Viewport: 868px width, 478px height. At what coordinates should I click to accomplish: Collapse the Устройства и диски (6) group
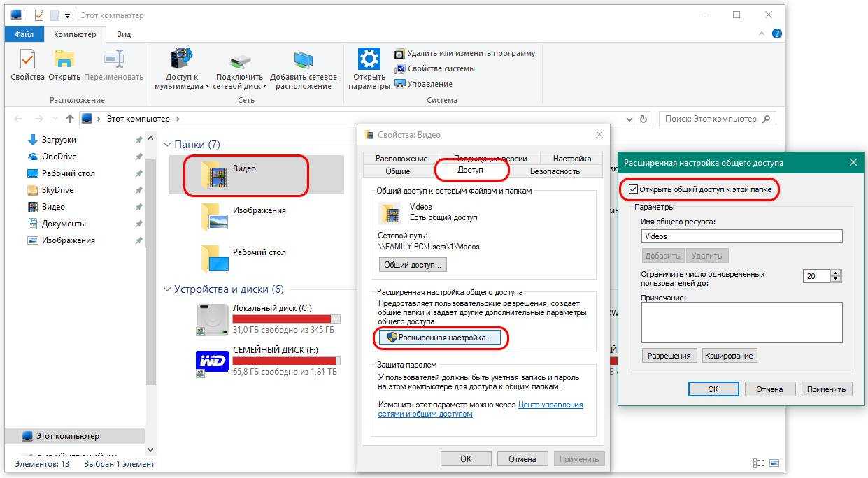point(168,289)
